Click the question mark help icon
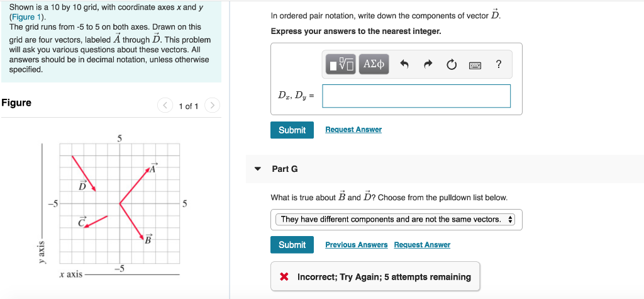The image size is (644, 299). pos(498,64)
